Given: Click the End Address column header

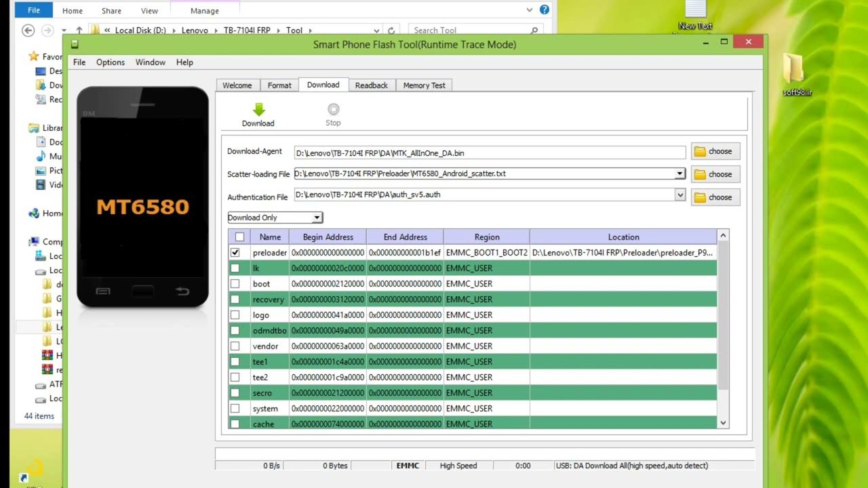Looking at the screenshot, I should (x=405, y=237).
